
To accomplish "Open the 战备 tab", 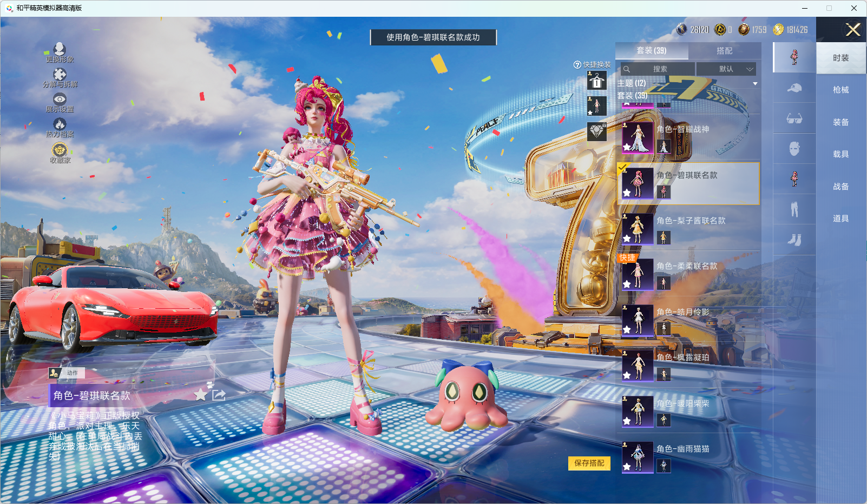I will [x=841, y=187].
